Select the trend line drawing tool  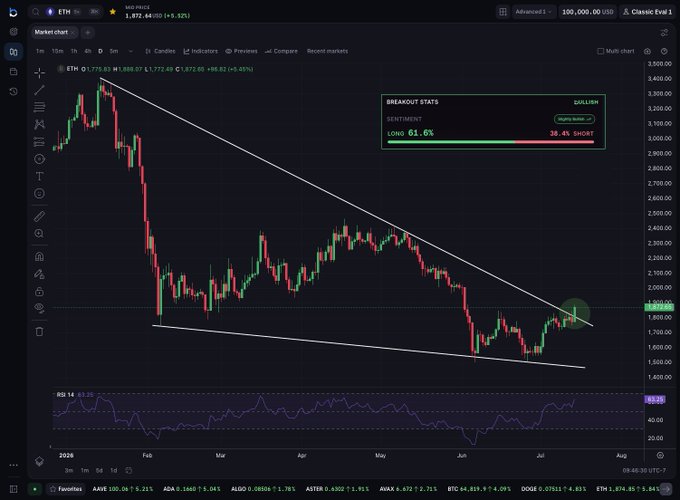coord(39,90)
